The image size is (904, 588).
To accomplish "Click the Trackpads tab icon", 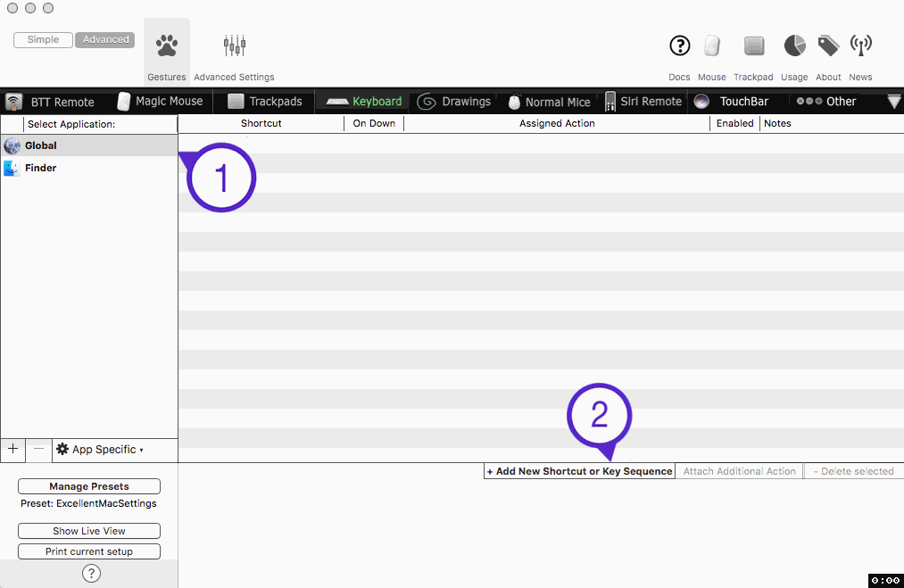I will click(236, 102).
